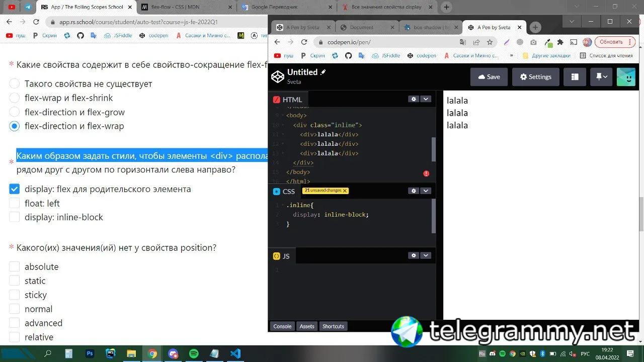Image resolution: width=644 pixels, height=362 pixels.
Task: Edit the pen title with the pencil icon
Action: [323, 72]
